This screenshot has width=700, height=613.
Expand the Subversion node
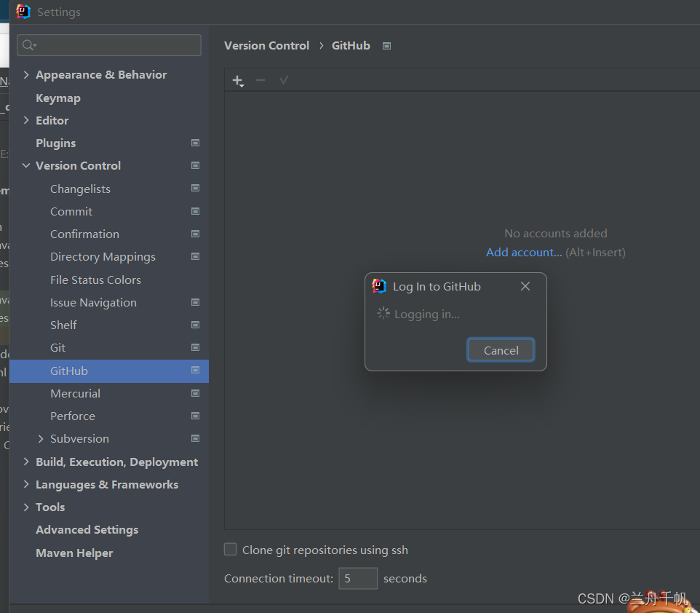(x=41, y=439)
